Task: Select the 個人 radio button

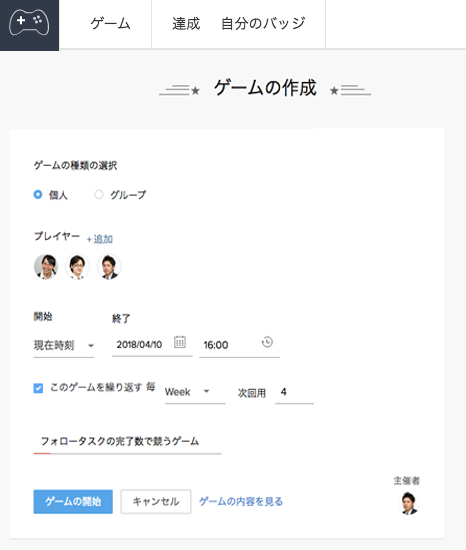Action: 38,194
